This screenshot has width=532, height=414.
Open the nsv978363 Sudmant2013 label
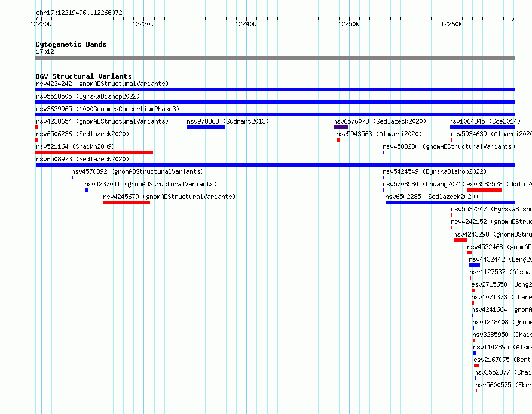click(x=228, y=121)
